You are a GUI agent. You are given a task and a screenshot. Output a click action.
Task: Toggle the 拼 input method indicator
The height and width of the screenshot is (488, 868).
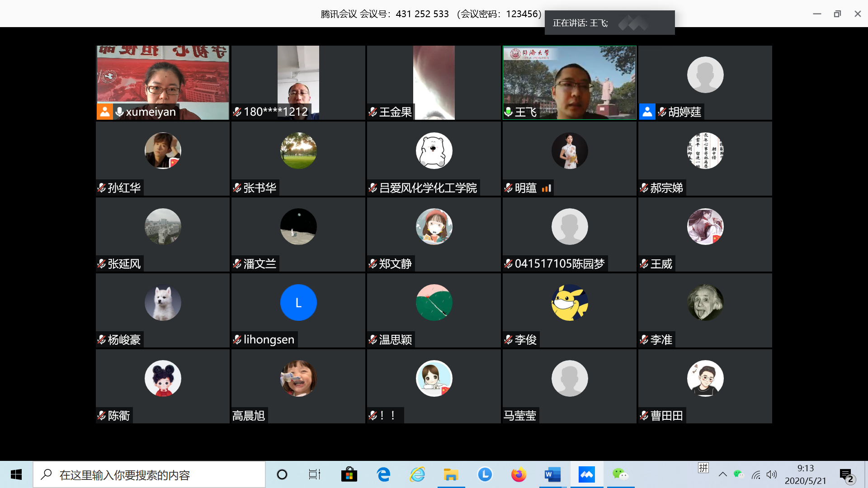coord(703,468)
